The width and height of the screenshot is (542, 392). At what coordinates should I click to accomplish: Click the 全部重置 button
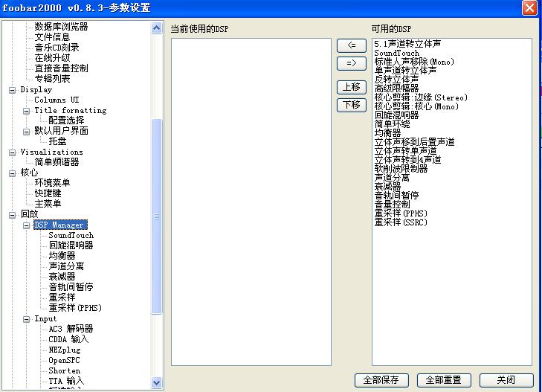(444, 380)
